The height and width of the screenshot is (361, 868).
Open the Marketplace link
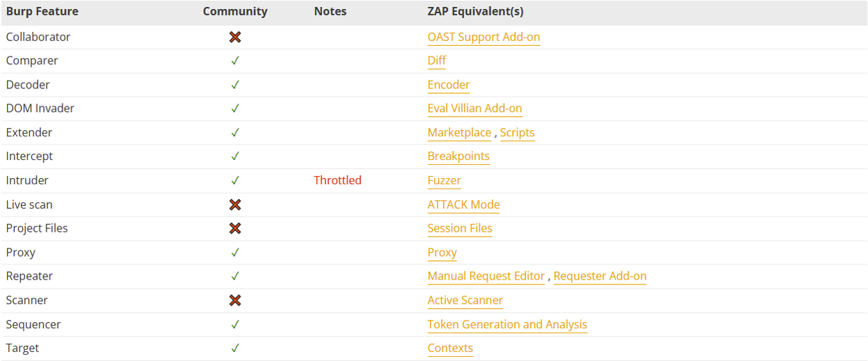click(x=459, y=132)
